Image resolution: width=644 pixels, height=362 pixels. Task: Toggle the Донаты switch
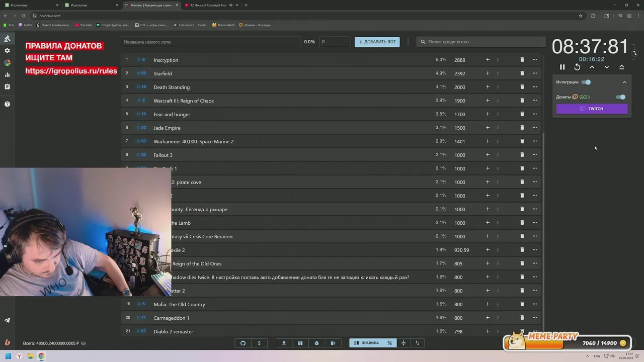621,97
